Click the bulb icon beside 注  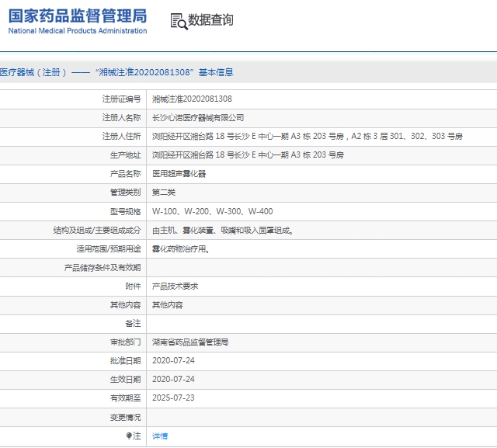click(129, 436)
